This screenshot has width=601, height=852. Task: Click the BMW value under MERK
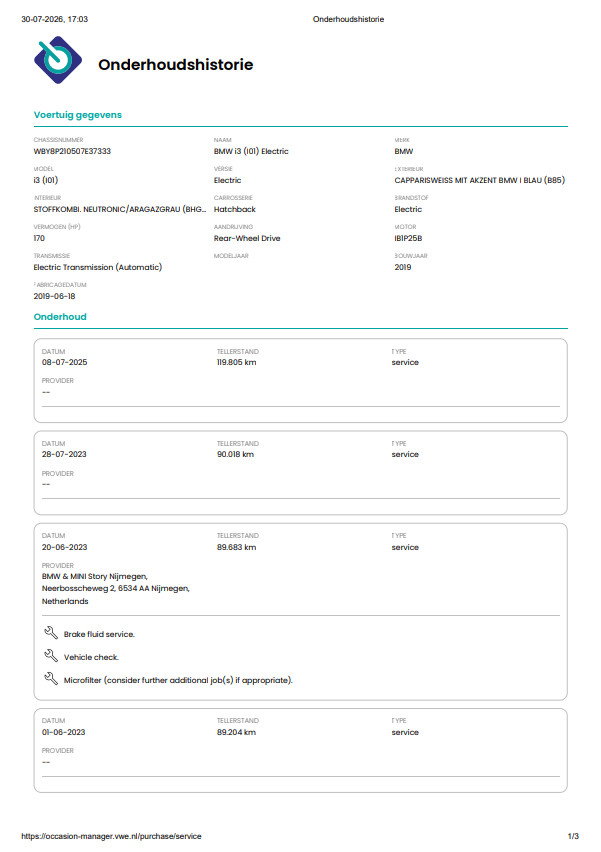404,151
